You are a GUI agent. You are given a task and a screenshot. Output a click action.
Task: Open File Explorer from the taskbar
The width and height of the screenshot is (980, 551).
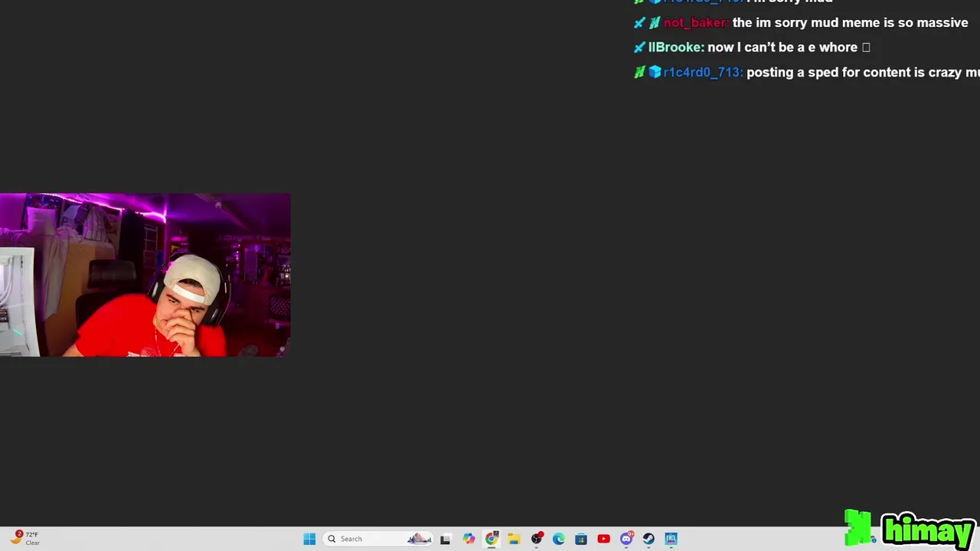click(x=514, y=539)
